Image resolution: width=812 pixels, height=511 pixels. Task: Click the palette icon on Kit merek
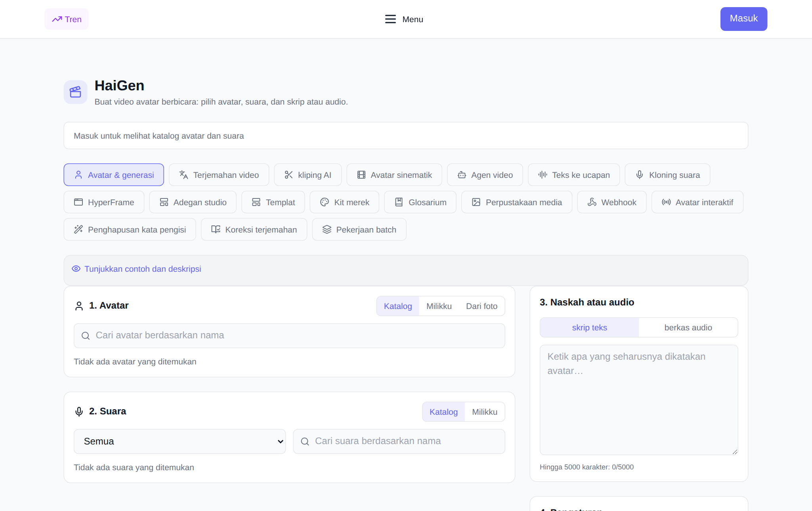[325, 202]
